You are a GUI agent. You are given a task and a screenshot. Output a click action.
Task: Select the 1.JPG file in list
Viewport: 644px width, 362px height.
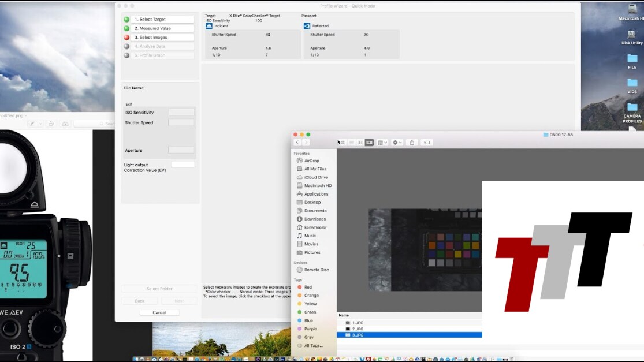click(358, 323)
